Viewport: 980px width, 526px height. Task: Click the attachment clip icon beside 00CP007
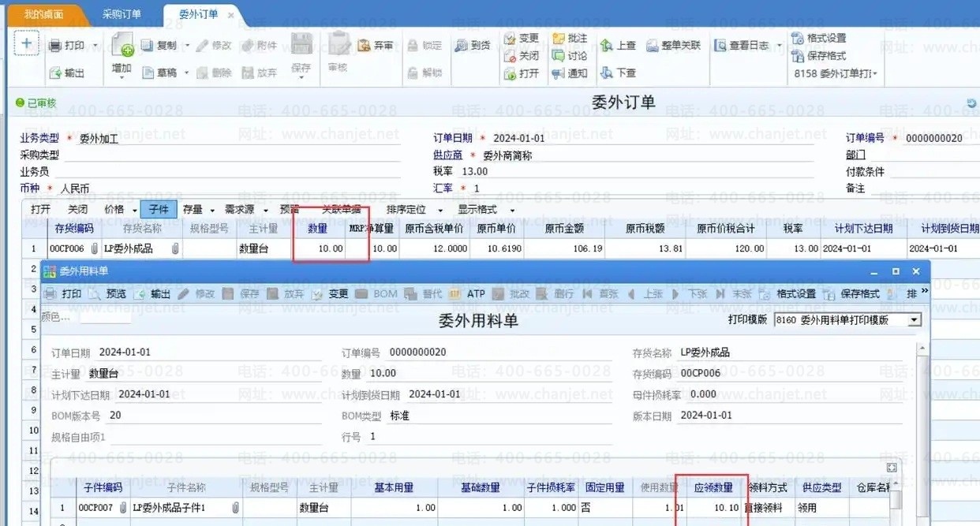pyautogui.click(x=123, y=508)
